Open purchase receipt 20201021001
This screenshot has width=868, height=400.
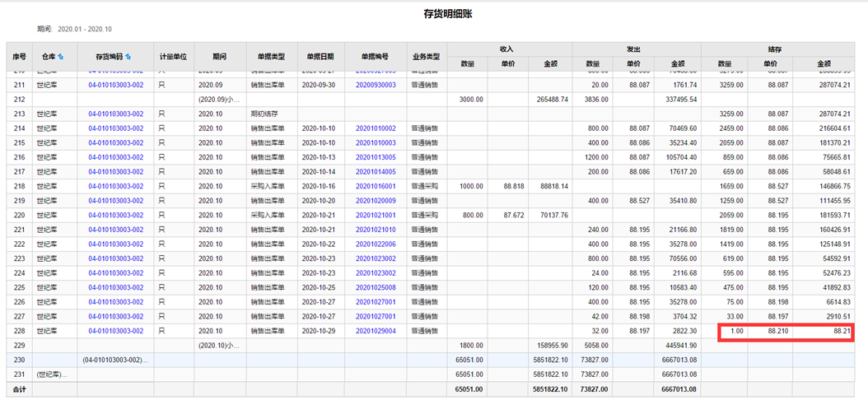[x=376, y=216]
